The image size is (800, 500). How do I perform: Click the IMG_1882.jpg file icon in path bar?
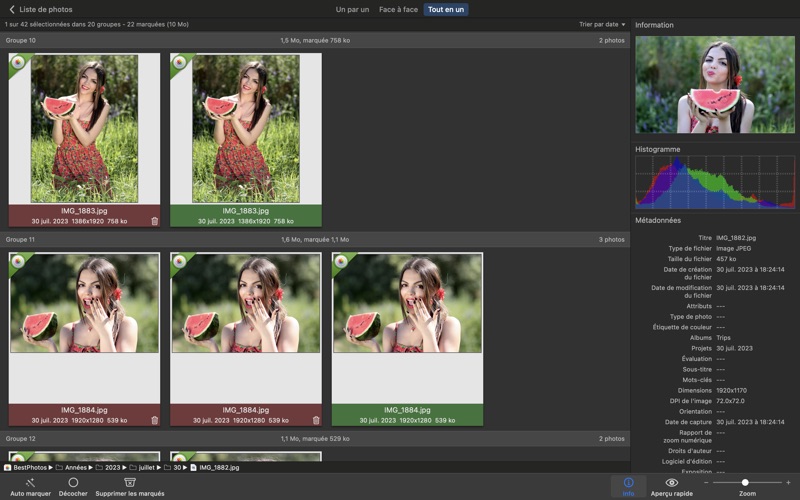(x=193, y=467)
